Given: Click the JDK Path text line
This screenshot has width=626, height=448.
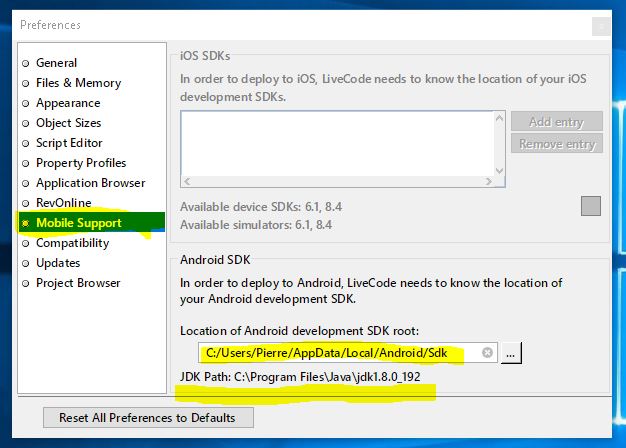Looking at the screenshot, I should (x=300, y=377).
